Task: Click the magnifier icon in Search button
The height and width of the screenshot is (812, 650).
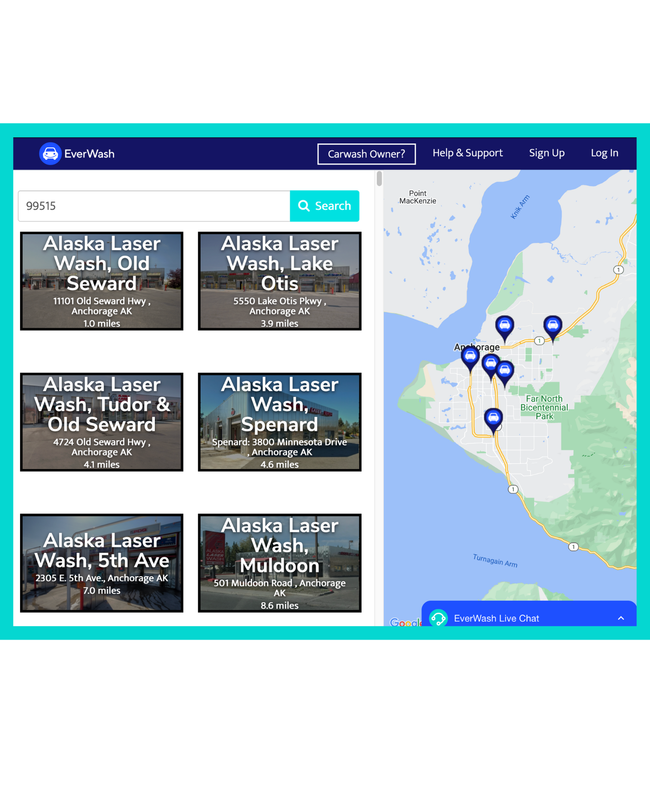Action: [304, 206]
